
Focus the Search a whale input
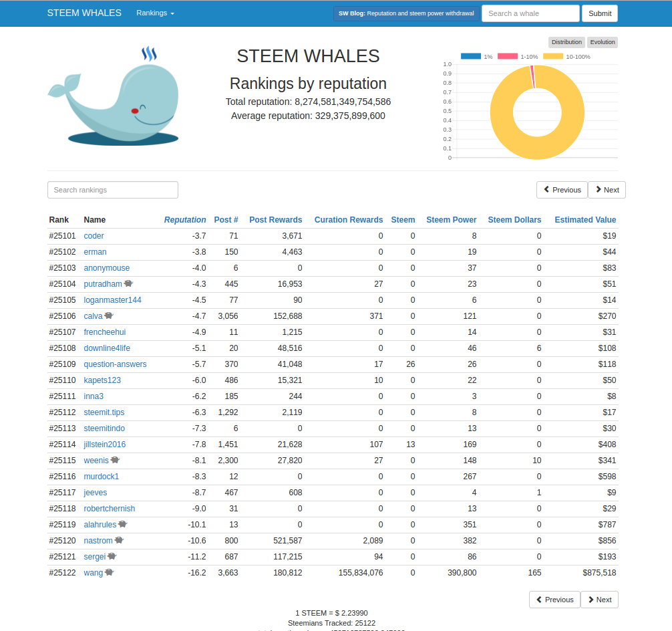tap(530, 13)
